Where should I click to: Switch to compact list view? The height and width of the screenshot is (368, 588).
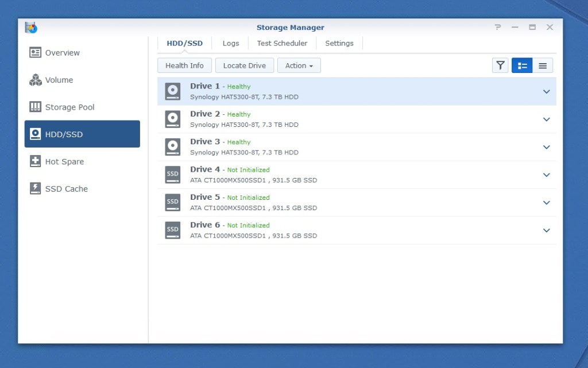pyautogui.click(x=543, y=65)
